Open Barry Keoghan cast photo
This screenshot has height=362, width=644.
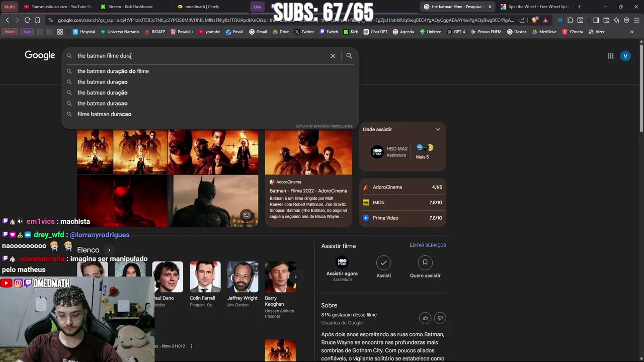click(x=280, y=277)
